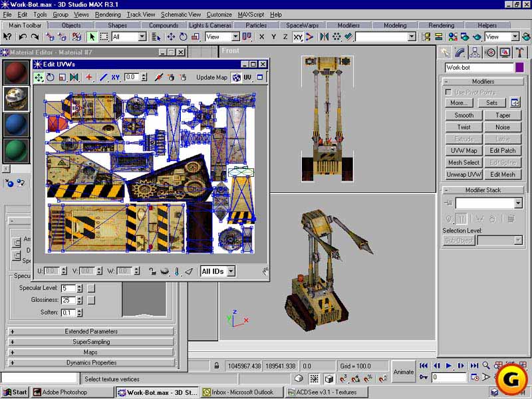This screenshot has width=532, height=399.
Task: Open the Utilities hammer panel tab
Action: pos(519,53)
